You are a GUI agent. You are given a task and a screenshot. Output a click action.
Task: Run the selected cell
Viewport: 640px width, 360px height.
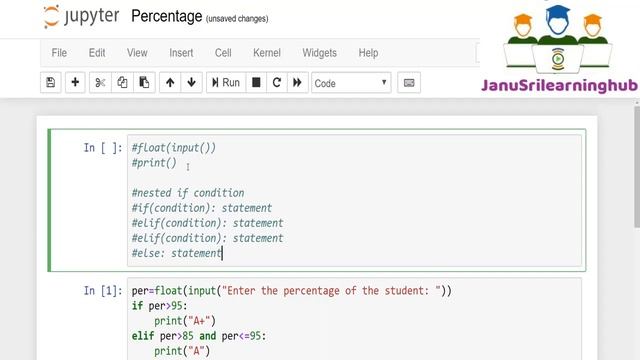click(226, 82)
